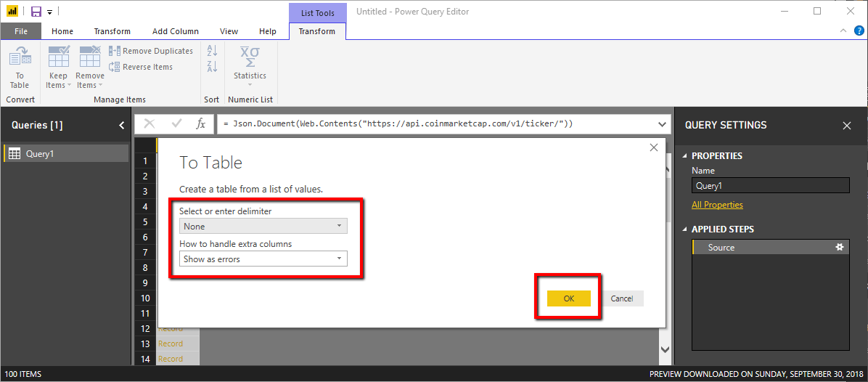Collapse the Properties section
The width and height of the screenshot is (868, 382).
pos(686,156)
